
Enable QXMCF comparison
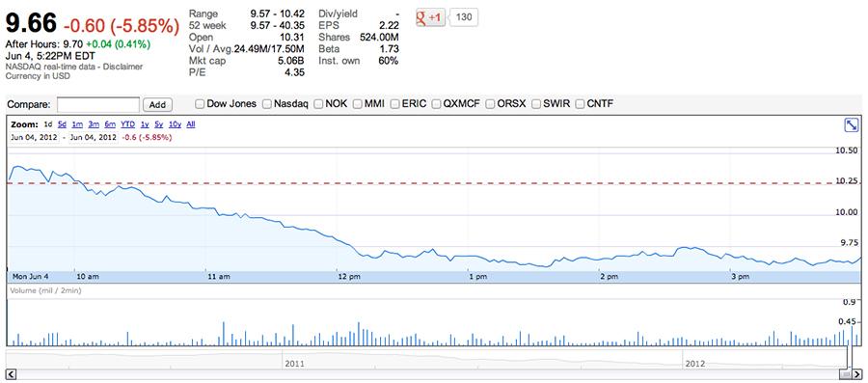click(x=437, y=103)
